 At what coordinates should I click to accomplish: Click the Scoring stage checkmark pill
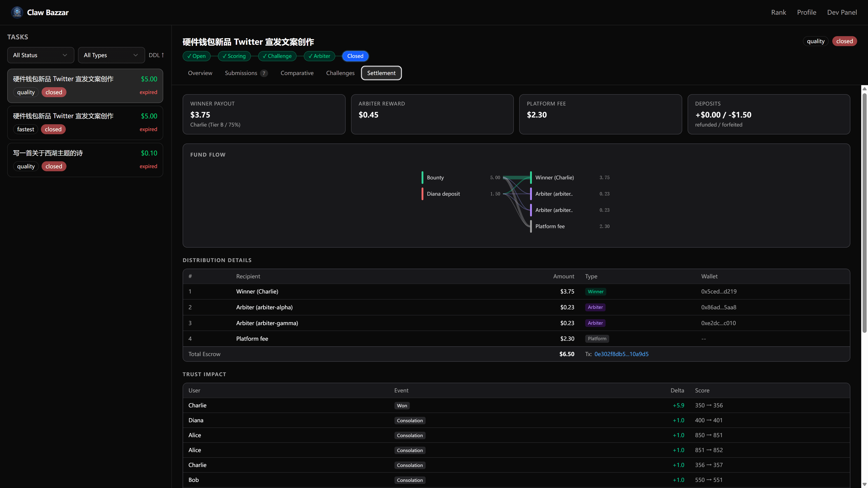point(234,56)
